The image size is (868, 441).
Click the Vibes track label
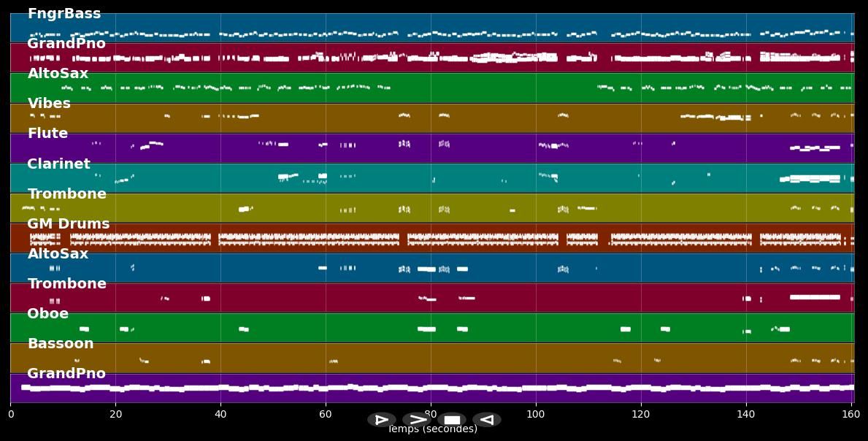point(49,104)
